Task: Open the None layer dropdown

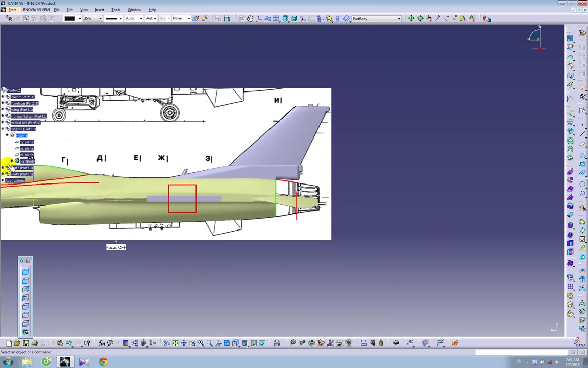Action: [189, 18]
